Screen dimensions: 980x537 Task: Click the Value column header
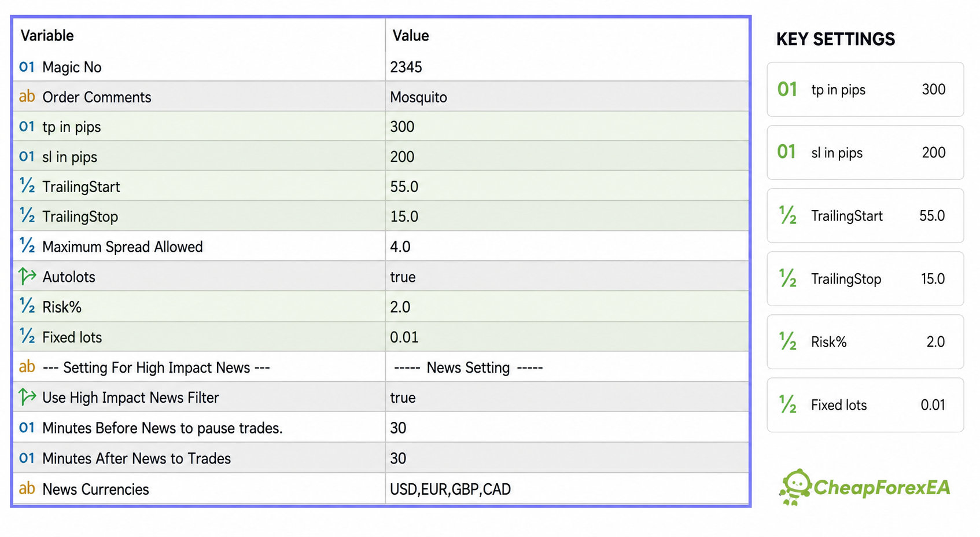tap(411, 36)
